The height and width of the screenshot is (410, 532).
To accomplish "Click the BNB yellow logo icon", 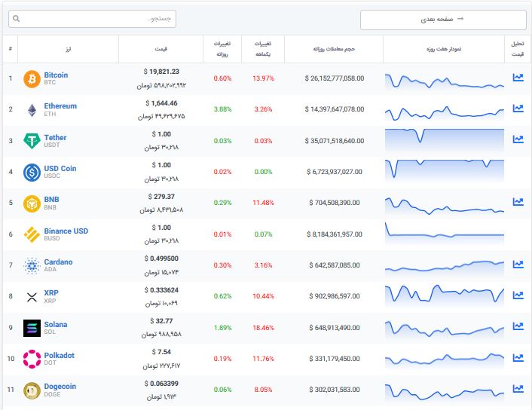I will [x=32, y=203].
